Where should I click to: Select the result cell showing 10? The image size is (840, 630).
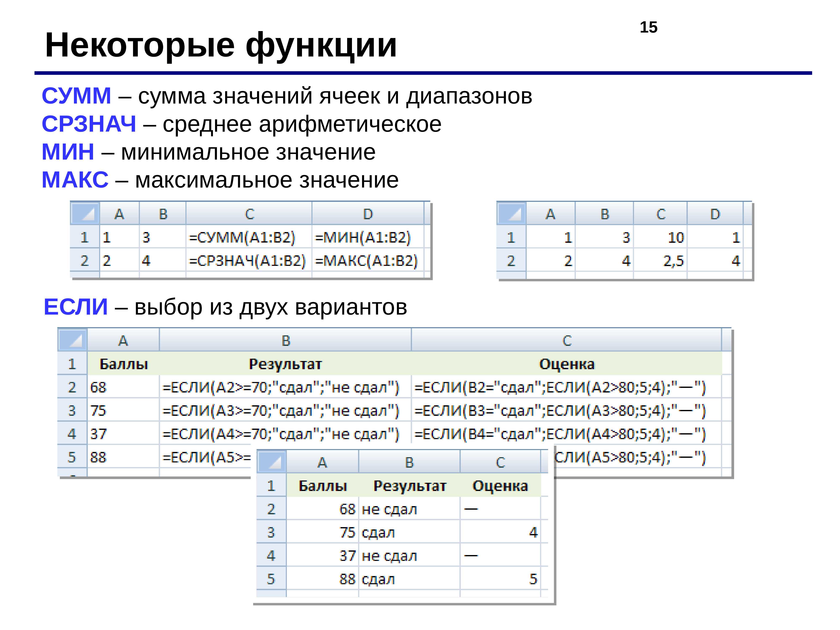(x=660, y=237)
